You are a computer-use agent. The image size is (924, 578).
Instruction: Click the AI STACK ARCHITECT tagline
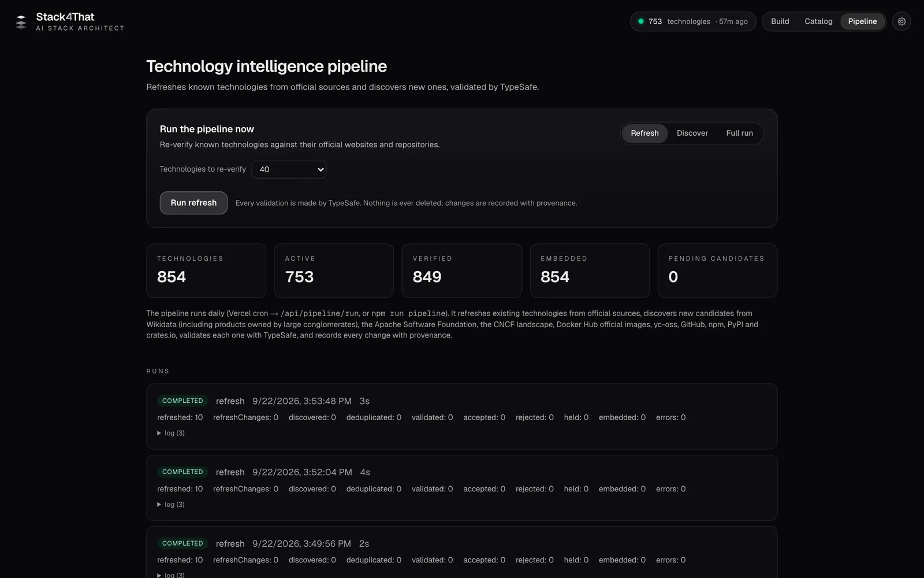(x=80, y=28)
